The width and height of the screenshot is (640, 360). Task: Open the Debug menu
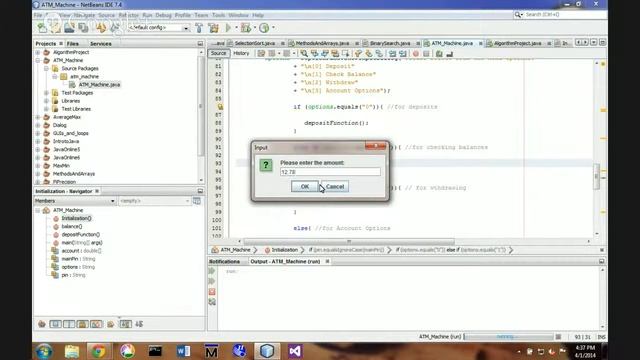pyautogui.click(x=163, y=15)
